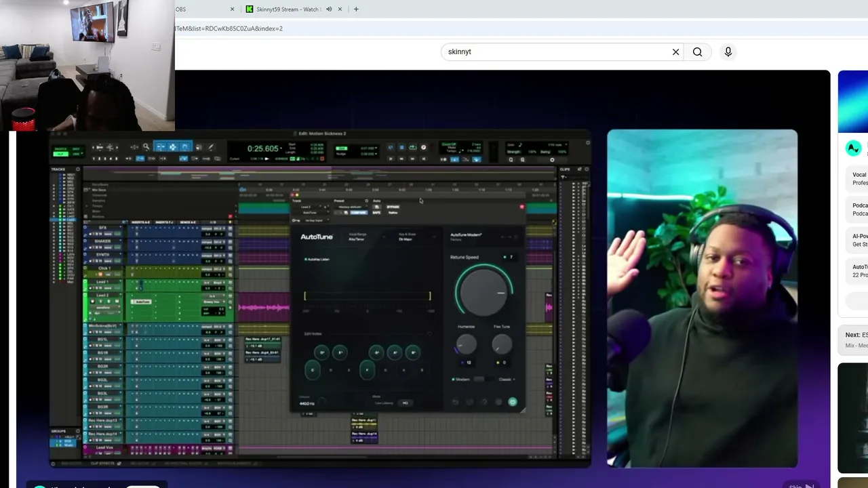Open a new browser tab
868x488 pixels.
click(356, 9)
